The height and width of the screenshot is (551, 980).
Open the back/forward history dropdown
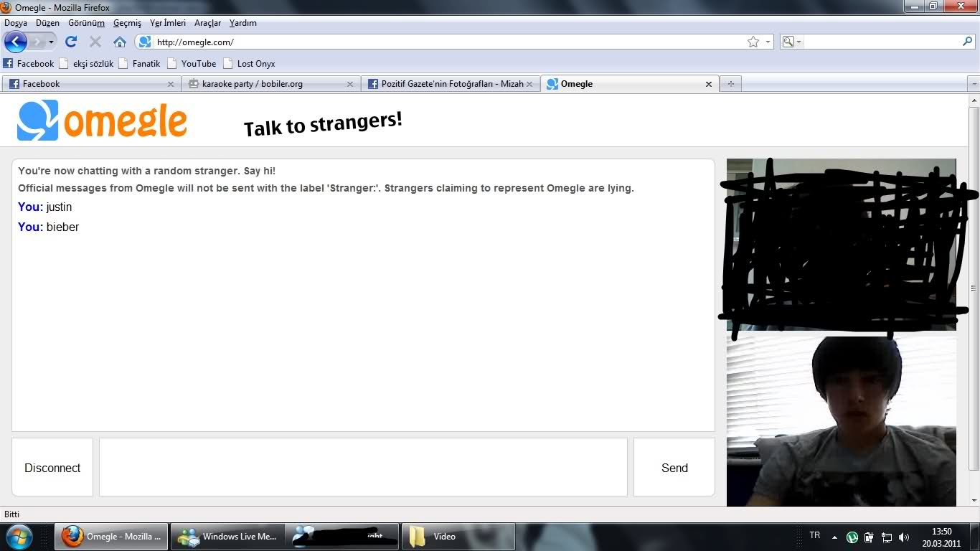51,42
